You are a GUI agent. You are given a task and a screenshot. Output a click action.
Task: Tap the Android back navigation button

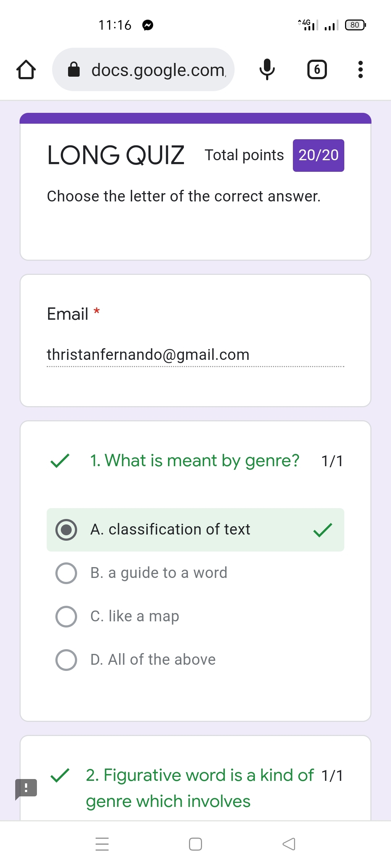(289, 844)
